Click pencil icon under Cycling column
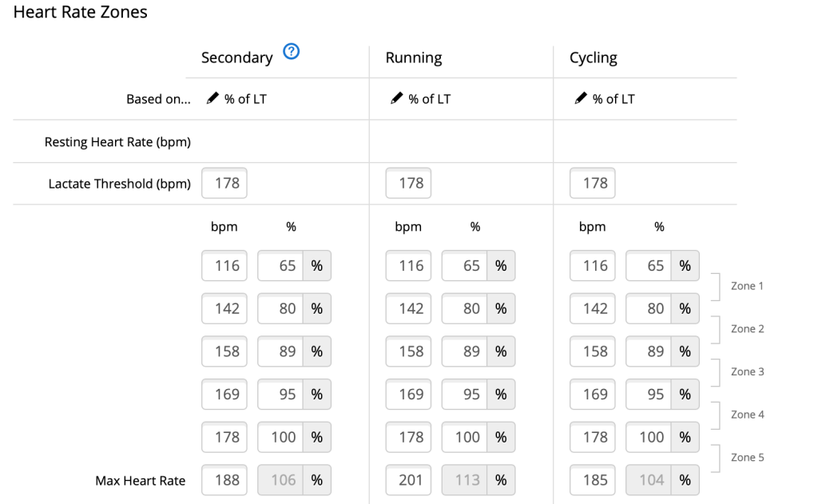The width and height of the screenshot is (818, 504). click(581, 99)
